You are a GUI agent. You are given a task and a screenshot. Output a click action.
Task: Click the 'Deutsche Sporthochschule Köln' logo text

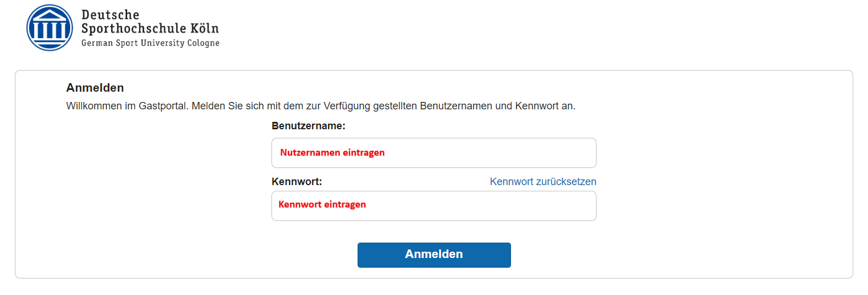(x=150, y=22)
